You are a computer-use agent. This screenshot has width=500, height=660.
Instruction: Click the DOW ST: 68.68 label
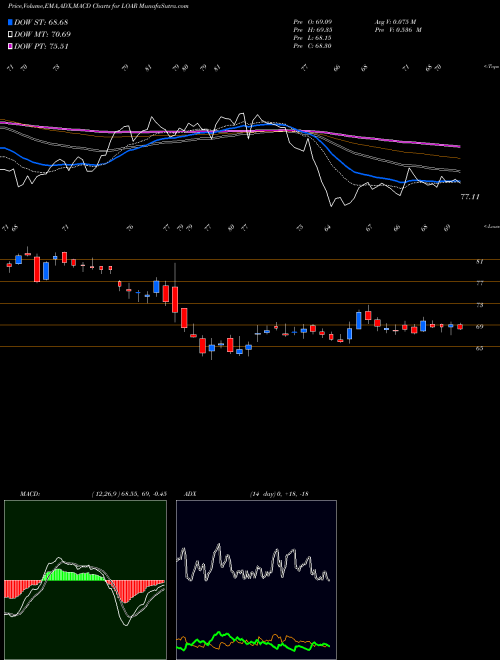pyautogui.click(x=41, y=22)
